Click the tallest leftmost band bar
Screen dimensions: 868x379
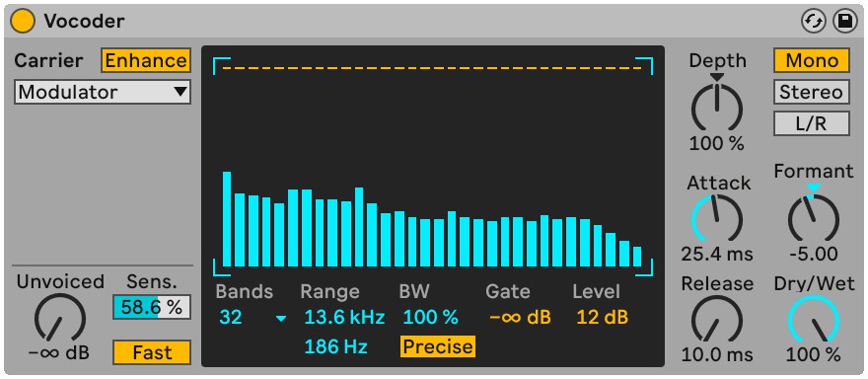point(227,219)
